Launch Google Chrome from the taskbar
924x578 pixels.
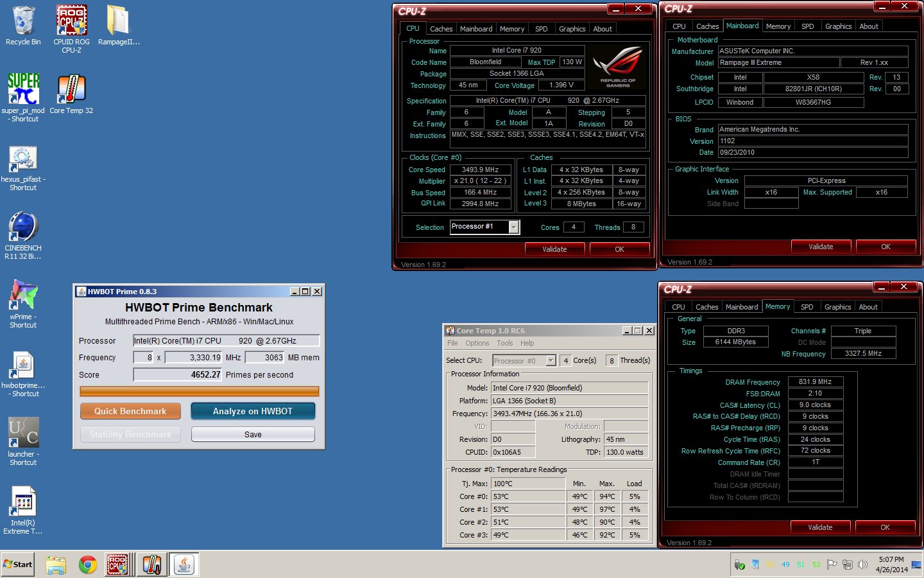coord(88,565)
